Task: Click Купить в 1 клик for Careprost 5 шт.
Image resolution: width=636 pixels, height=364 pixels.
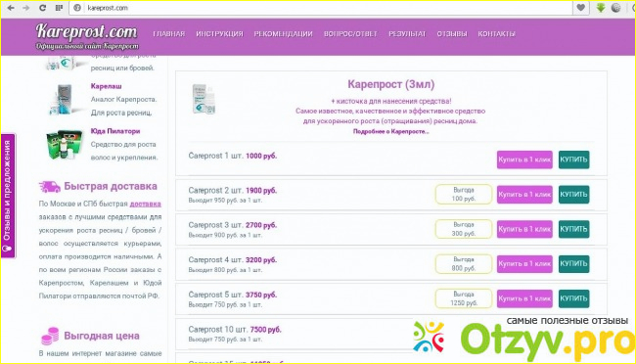Action: pos(524,298)
